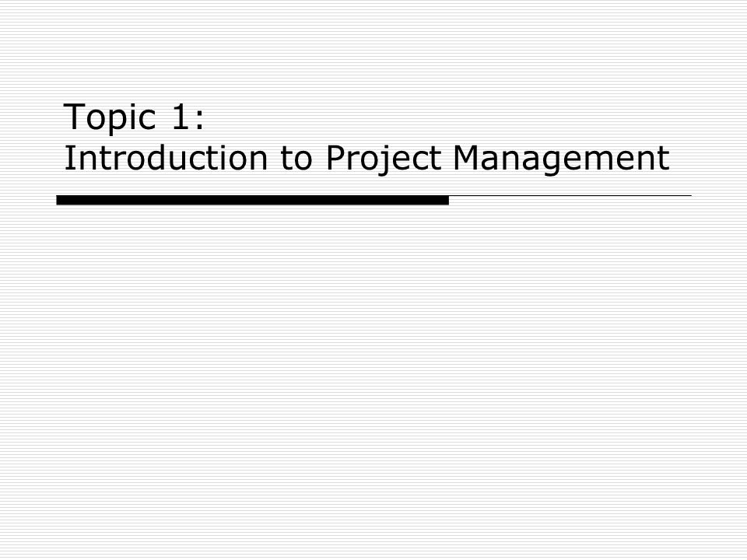Screen dimensions: 747x560
Task: Click the right end of the thick black bar
Action: coord(446,200)
